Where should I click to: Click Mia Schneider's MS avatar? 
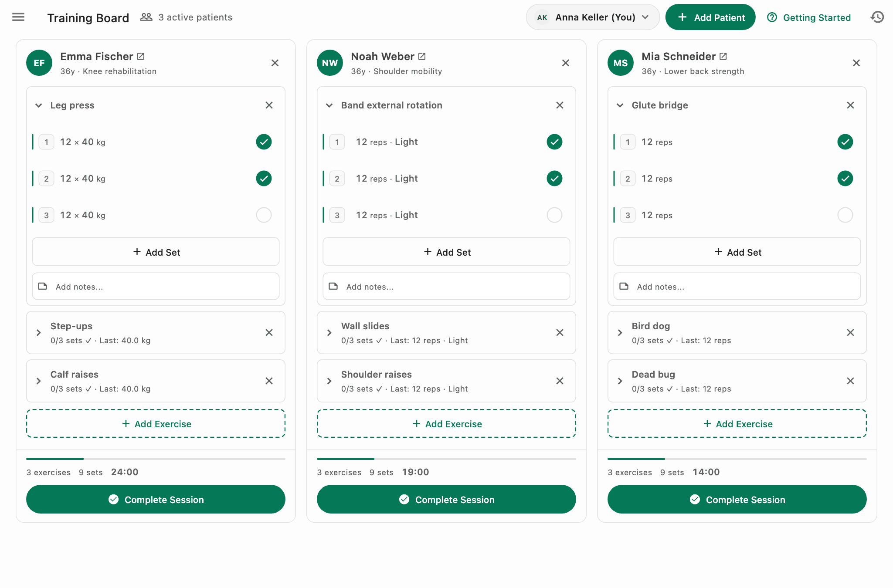pos(621,63)
